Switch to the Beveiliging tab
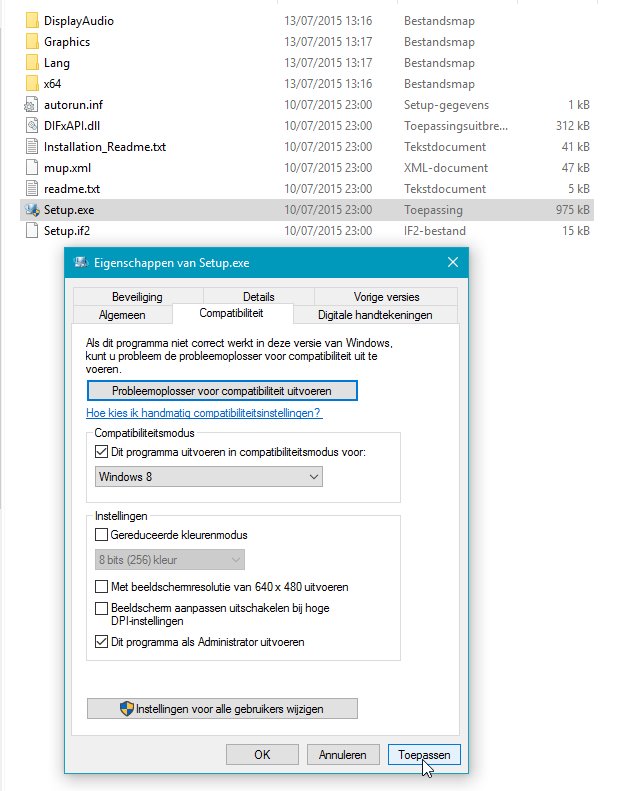Viewport: 624px width, 791px height. pyautogui.click(x=137, y=297)
